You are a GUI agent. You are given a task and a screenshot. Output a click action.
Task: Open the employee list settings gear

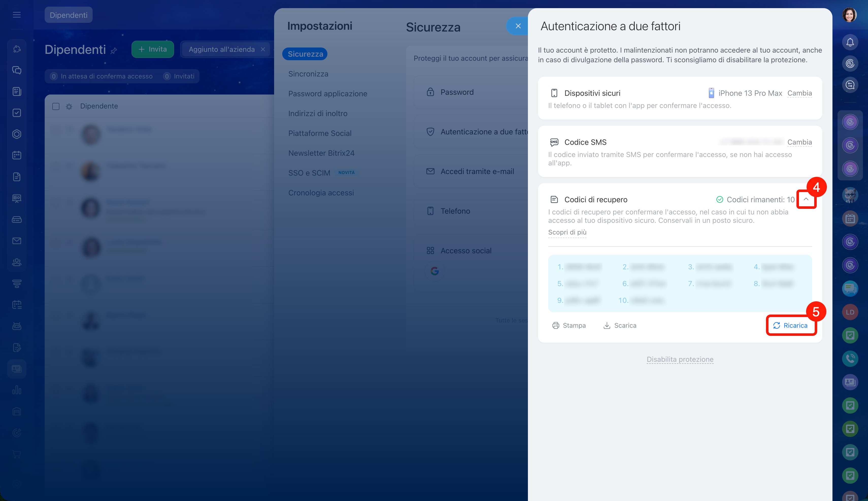pos(69,106)
